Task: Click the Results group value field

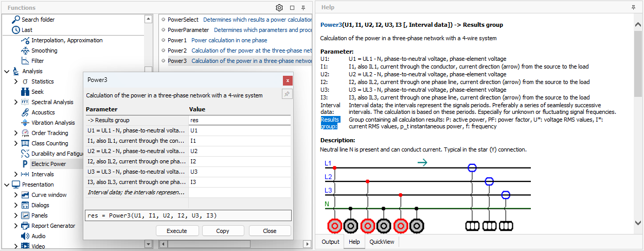Action: click(240, 120)
